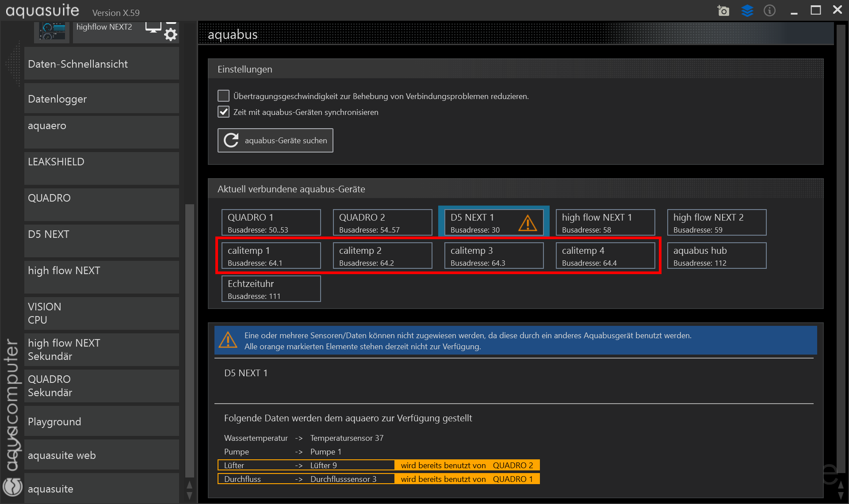The height and width of the screenshot is (504, 849).
Task: Expand the aquaero sidebar section
Action: pyautogui.click(x=102, y=132)
